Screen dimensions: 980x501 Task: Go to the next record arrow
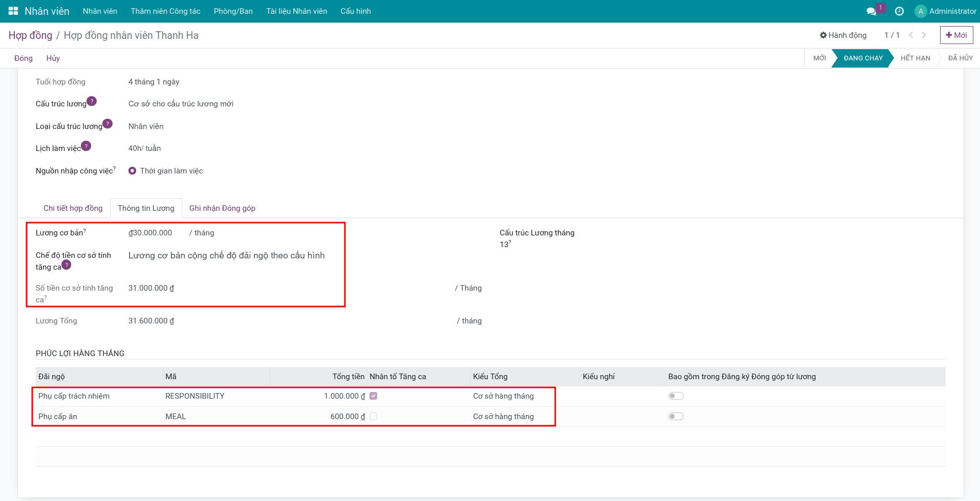[x=924, y=35]
